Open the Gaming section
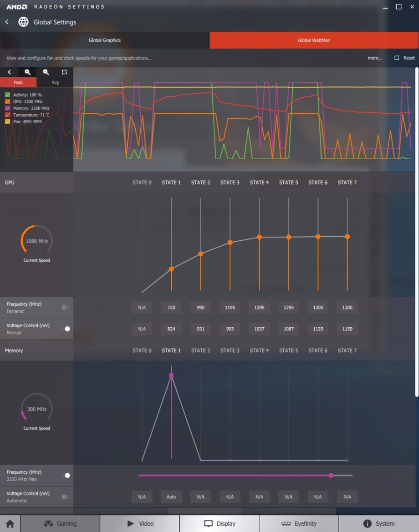The width and height of the screenshot is (419, 532). pyautogui.click(x=61, y=523)
